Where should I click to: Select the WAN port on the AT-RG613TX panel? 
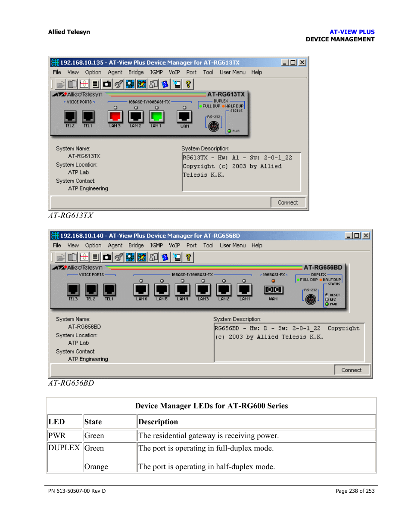click(x=184, y=117)
